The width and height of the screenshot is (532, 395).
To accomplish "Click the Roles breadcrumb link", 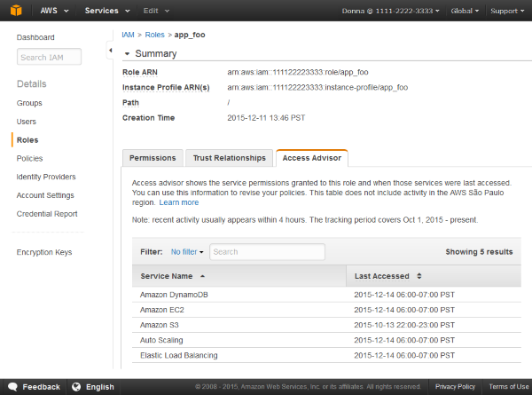I will (x=154, y=35).
